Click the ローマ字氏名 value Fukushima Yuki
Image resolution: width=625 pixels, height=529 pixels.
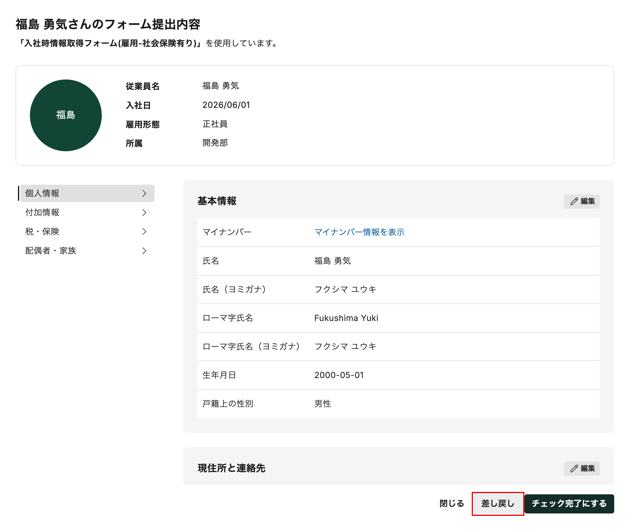point(346,318)
